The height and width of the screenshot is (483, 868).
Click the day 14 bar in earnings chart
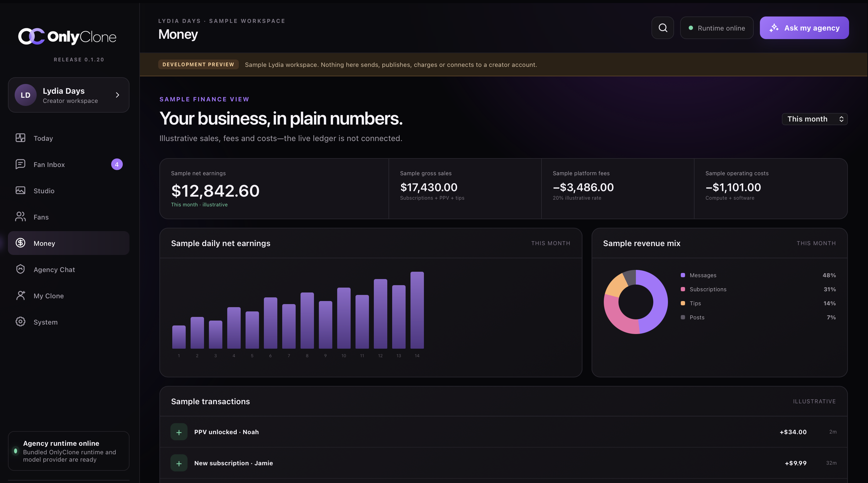pyautogui.click(x=417, y=310)
